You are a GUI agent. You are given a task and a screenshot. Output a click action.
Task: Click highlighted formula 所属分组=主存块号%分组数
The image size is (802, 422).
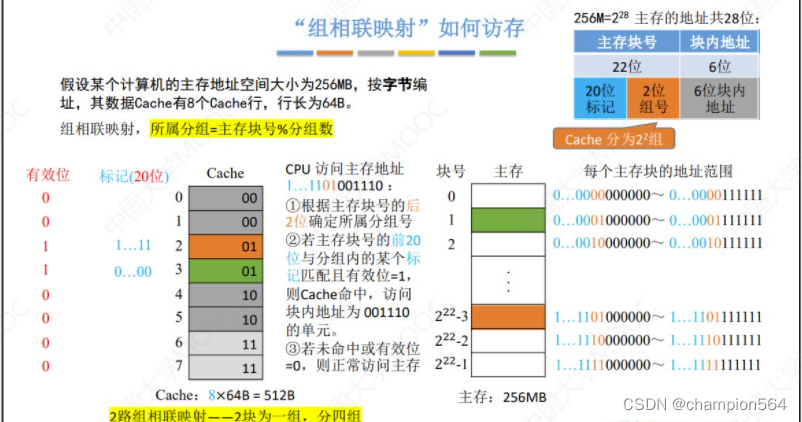point(241,128)
